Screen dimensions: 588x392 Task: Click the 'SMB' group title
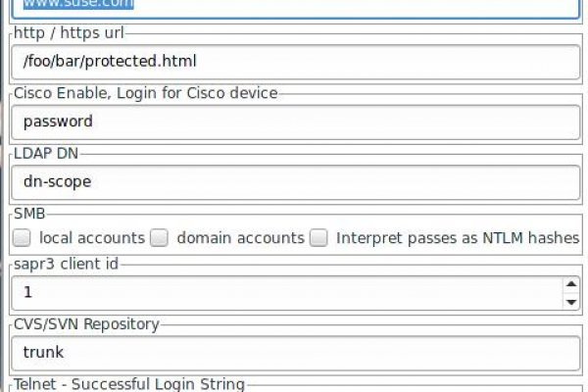pos(30,212)
